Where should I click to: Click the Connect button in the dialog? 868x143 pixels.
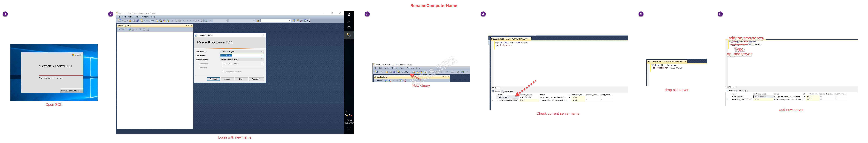(x=213, y=79)
